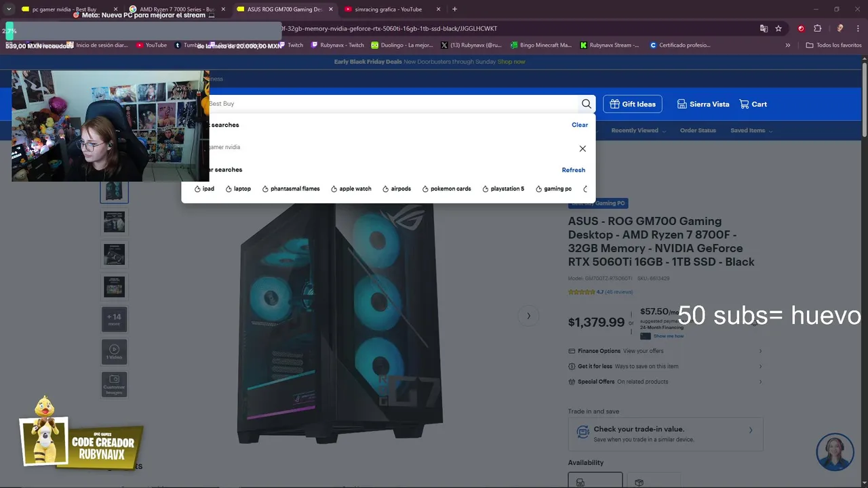868x488 pixels.
Task: Select the pickup availability option with store icon
Action: click(x=595, y=481)
